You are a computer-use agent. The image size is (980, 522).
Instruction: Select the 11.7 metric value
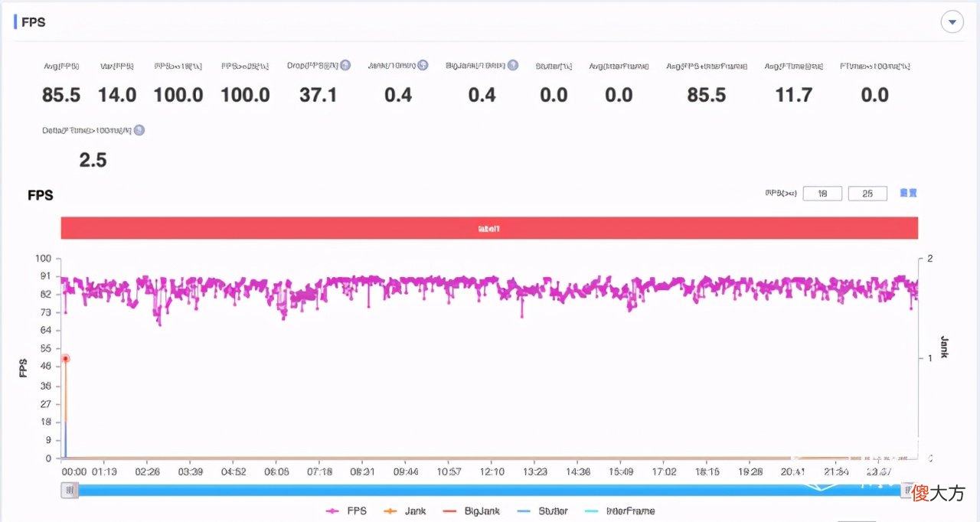click(x=793, y=95)
